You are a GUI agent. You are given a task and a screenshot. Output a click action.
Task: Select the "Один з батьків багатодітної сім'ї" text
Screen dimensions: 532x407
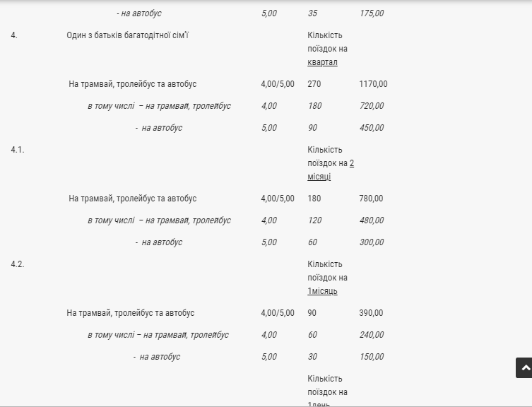click(127, 35)
